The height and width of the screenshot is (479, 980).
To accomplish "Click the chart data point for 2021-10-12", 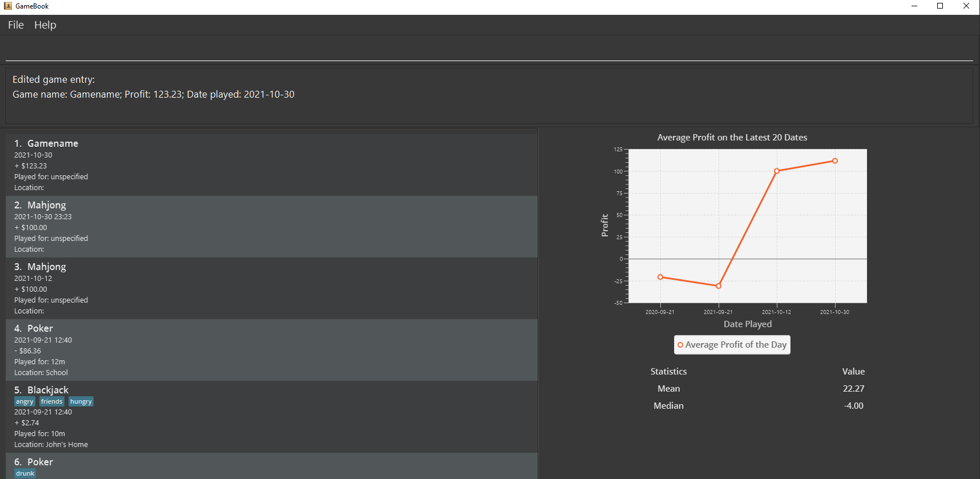I will click(x=777, y=171).
